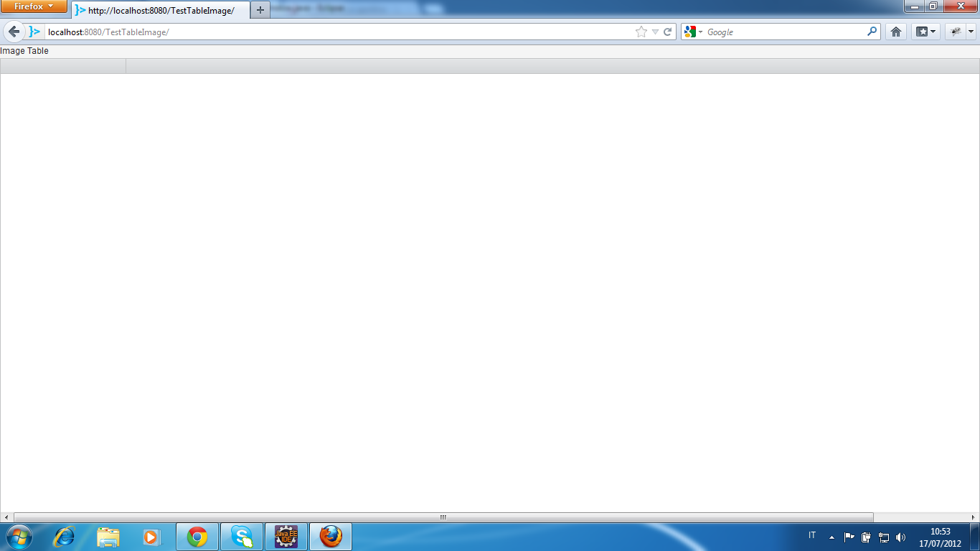Click the first empty table column header
This screenshot has width=980, height=551.
[63, 66]
